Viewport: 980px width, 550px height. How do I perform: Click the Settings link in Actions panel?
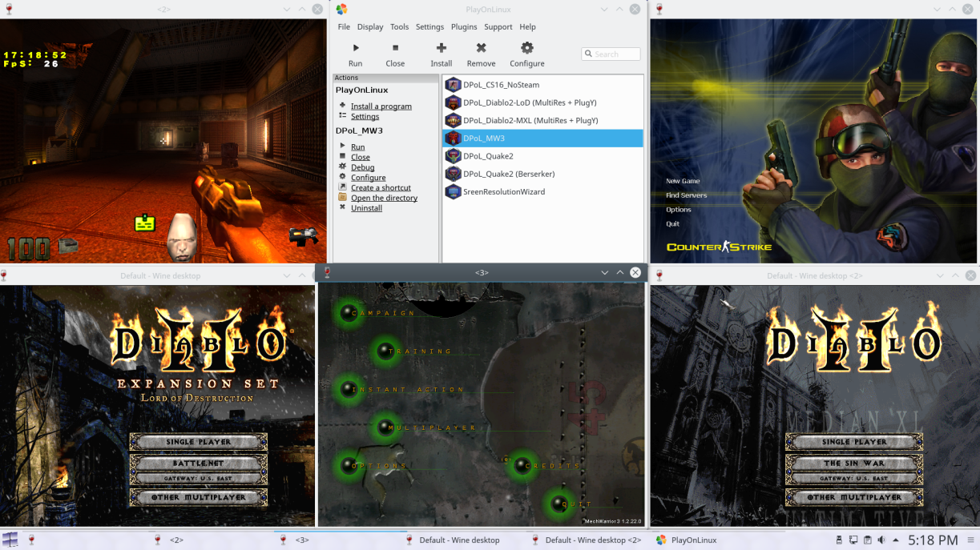[x=365, y=116]
